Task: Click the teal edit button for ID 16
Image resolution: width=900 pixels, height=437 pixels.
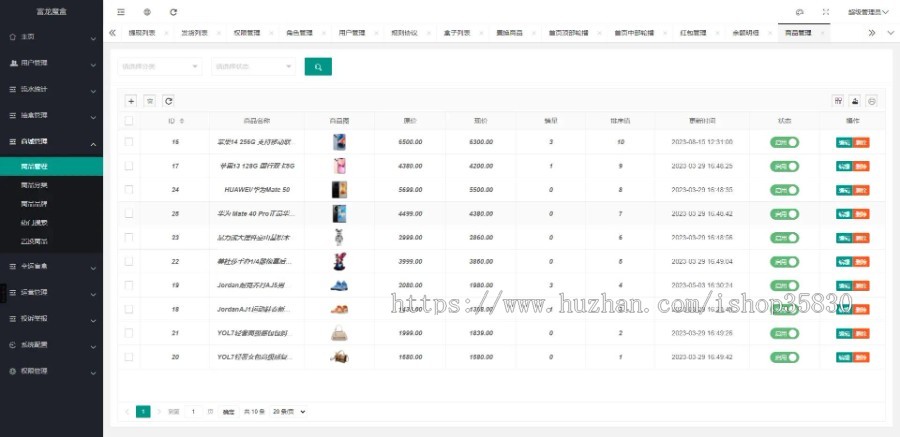Action: [x=844, y=142]
